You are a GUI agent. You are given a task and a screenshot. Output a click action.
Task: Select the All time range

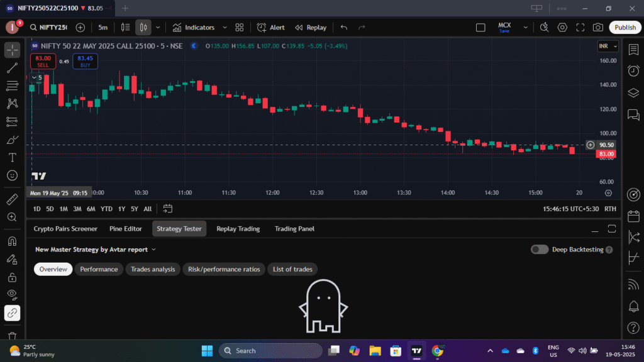147,209
